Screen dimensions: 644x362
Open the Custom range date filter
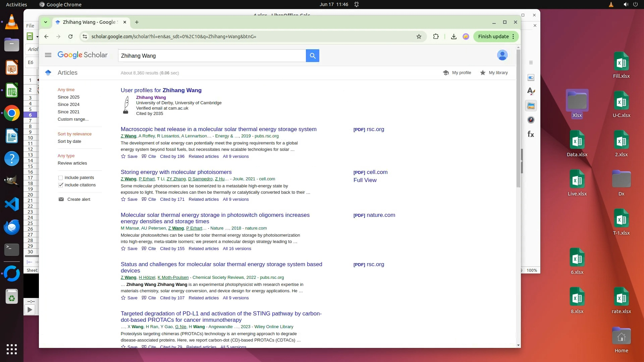73,119
